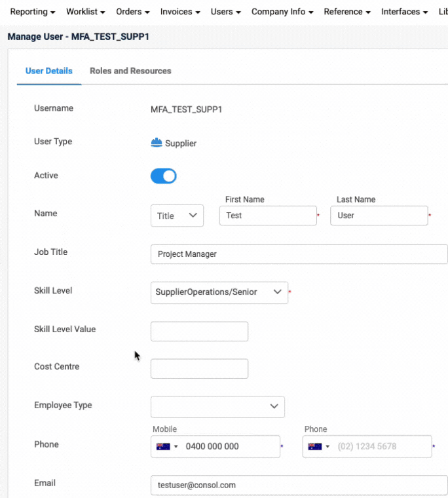Click the Manage User page heading

coord(79,37)
